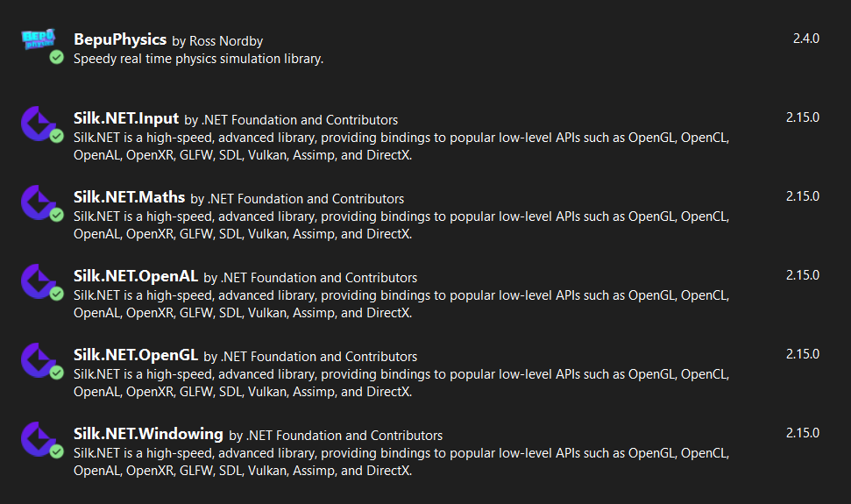
Task: Select the Silk.NET.Input package title
Action: 126,119
